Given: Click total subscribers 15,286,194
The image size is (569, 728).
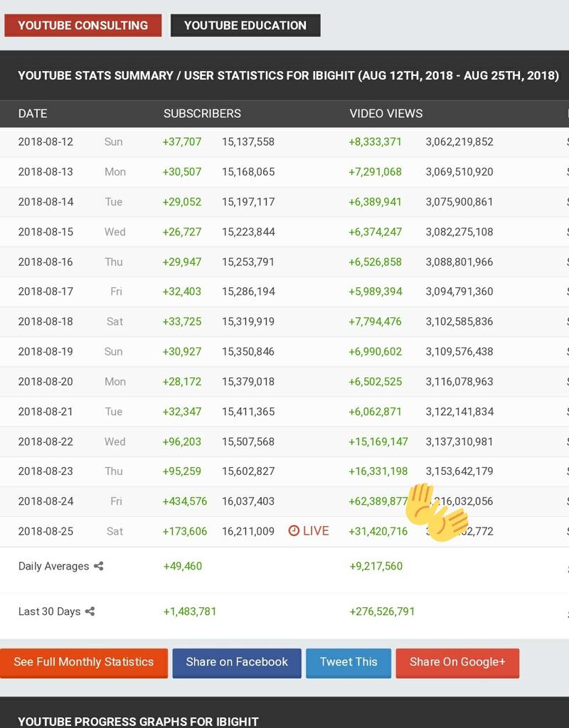Looking at the screenshot, I should [248, 291].
